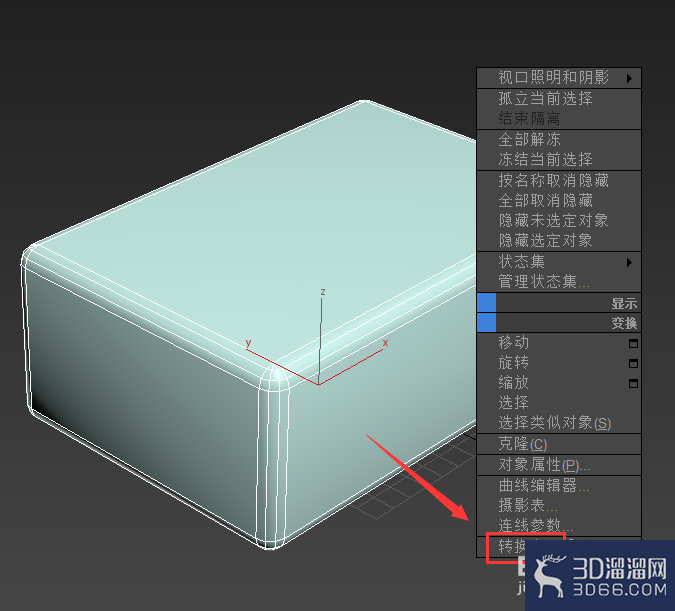This screenshot has width=675, height=611.
Task: Click 全部取消隐藏
Action: point(559,200)
